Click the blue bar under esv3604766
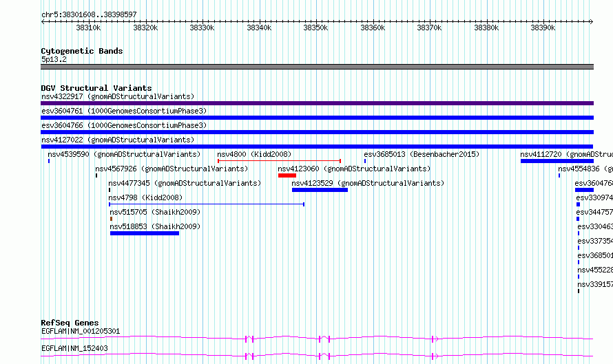The height and width of the screenshot is (364, 613). (317, 132)
